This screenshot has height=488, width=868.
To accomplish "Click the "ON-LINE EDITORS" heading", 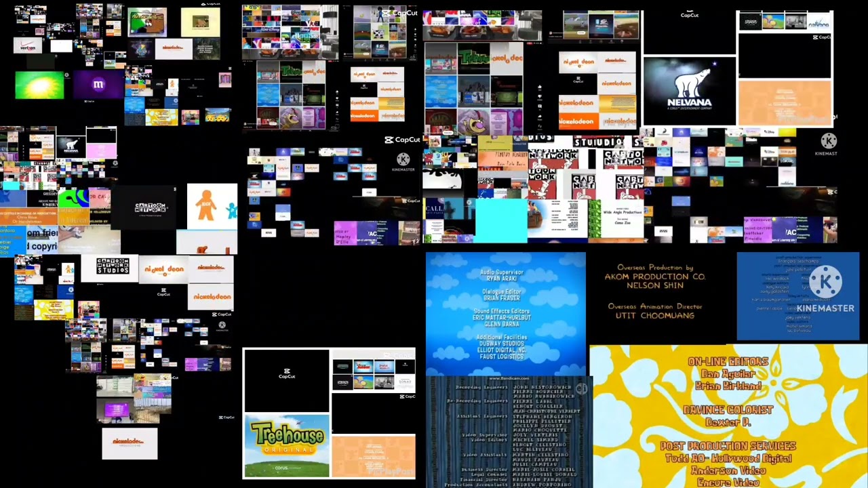I will click(x=728, y=362).
